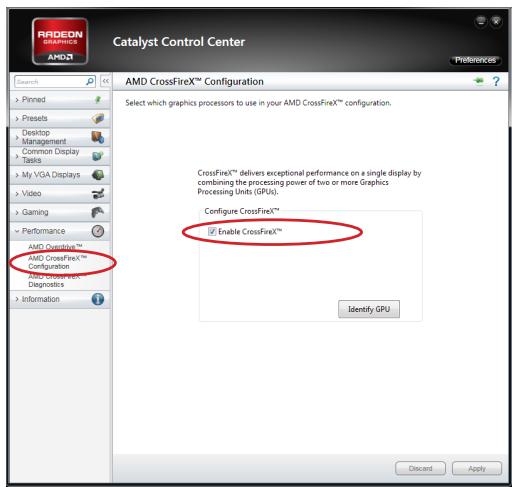Click the Radeon Graphics AMD logo
Viewport: 512px width, 487px height.
60,41
